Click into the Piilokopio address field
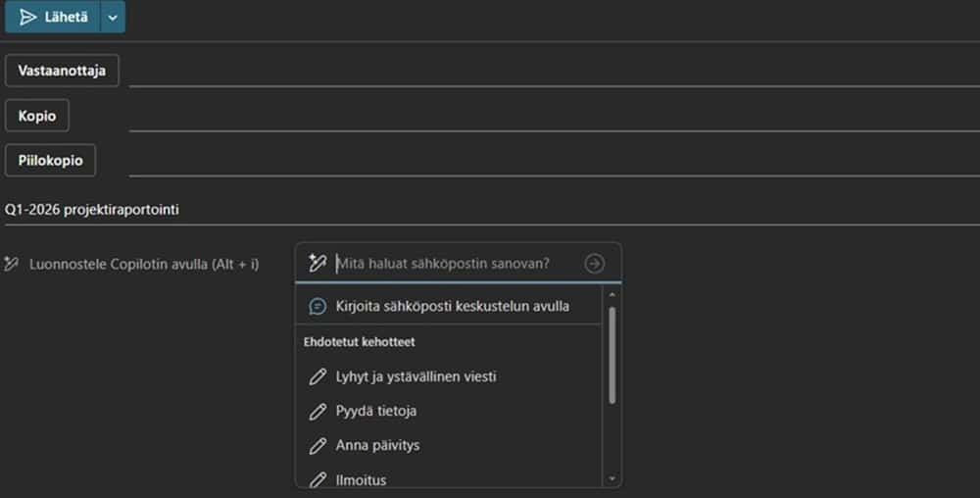 click(x=554, y=161)
